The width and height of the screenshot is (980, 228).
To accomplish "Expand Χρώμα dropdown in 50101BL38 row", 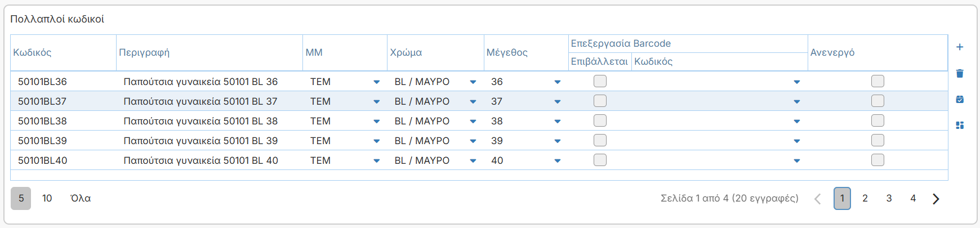I will pyautogui.click(x=473, y=122).
